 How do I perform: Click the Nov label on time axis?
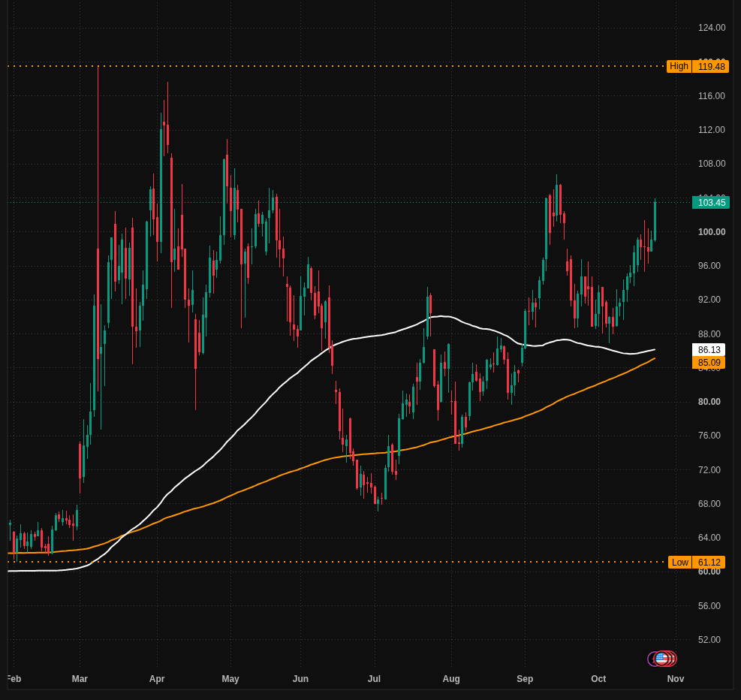pyautogui.click(x=676, y=679)
